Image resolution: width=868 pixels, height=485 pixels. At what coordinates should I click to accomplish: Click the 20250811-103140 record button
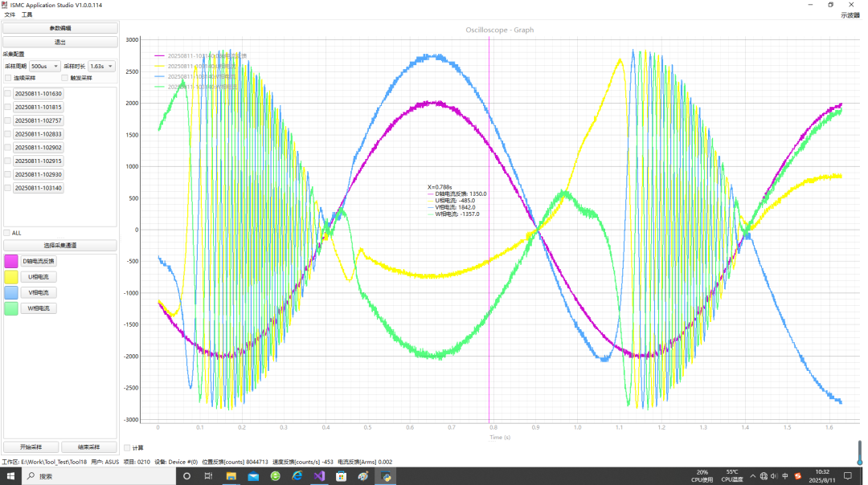39,188
